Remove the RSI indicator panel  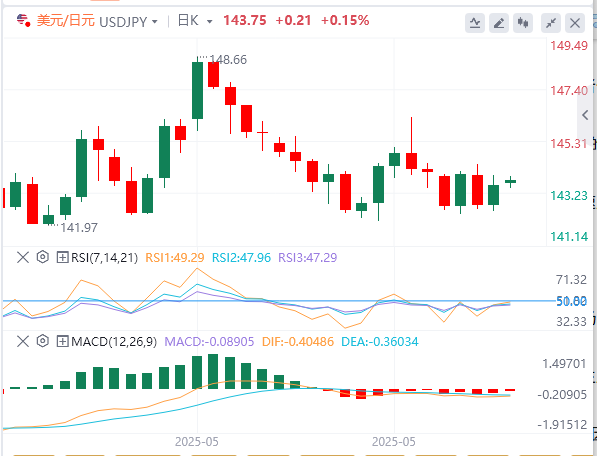pos(23,257)
